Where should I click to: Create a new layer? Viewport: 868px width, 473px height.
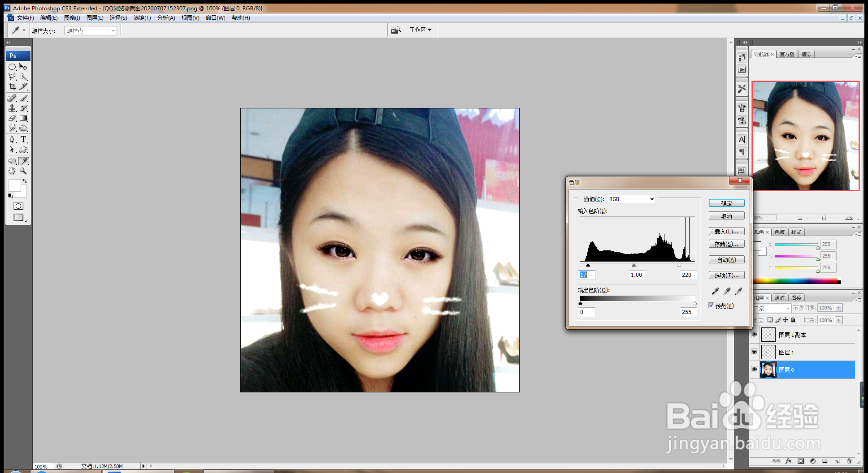[837, 461]
